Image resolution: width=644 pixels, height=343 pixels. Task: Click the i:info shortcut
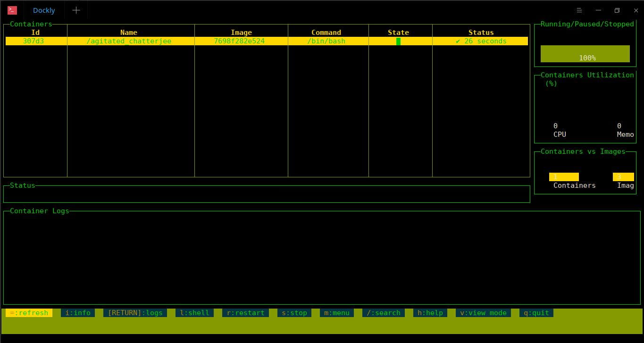78,313
